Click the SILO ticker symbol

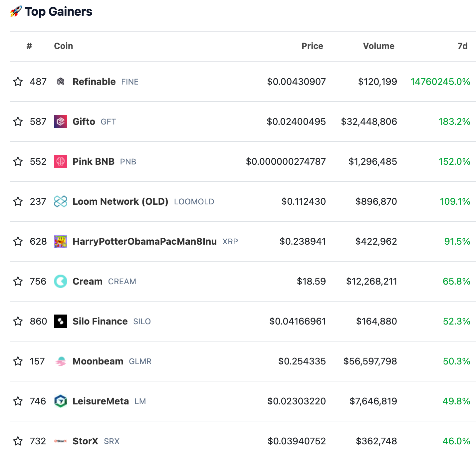(x=142, y=322)
